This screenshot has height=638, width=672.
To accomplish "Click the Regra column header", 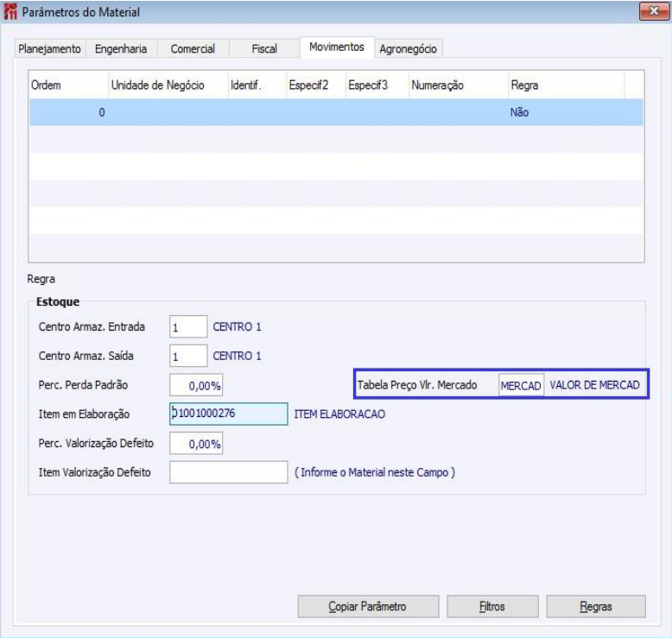I will coord(566,85).
